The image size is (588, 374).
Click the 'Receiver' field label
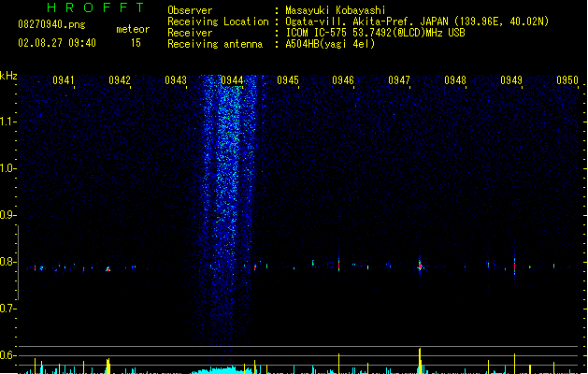[x=190, y=33]
